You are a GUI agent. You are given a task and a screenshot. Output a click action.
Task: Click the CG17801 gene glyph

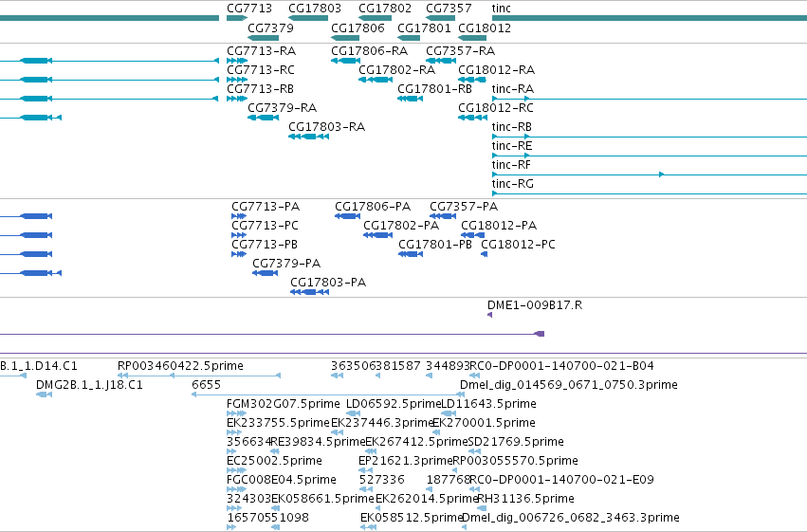(409, 38)
